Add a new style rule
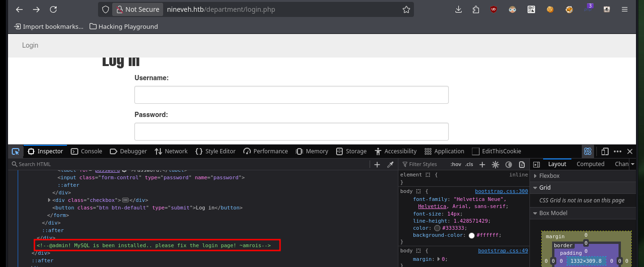The height and width of the screenshot is (267, 644). pos(482,165)
